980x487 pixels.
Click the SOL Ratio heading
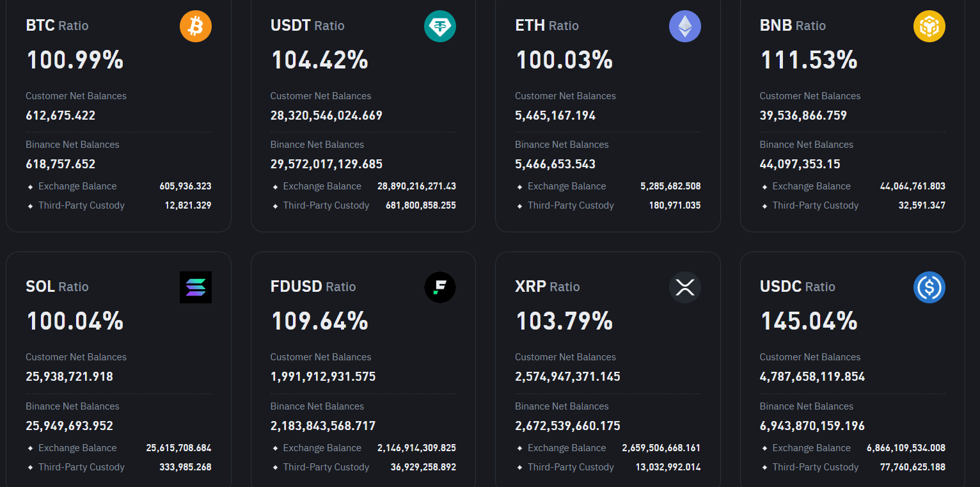tap(57, 287)
